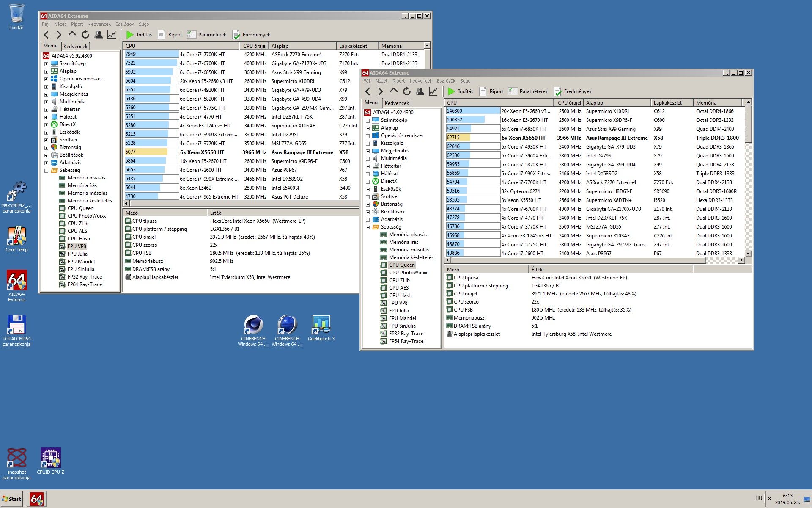Switch to Kedvencek tab in front window

397,103
